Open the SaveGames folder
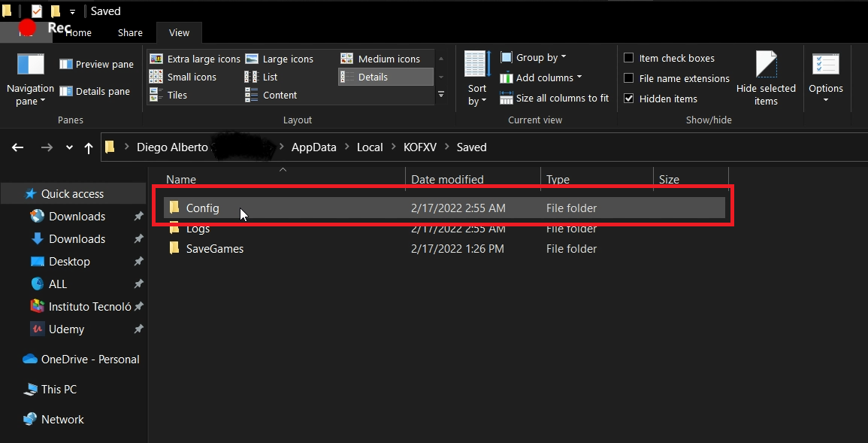This screenshot has width=868, height=443. [214, 249]
